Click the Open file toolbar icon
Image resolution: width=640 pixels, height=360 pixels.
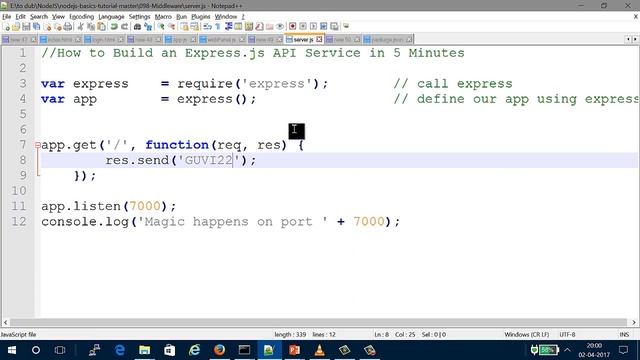[x=16, y=27]
